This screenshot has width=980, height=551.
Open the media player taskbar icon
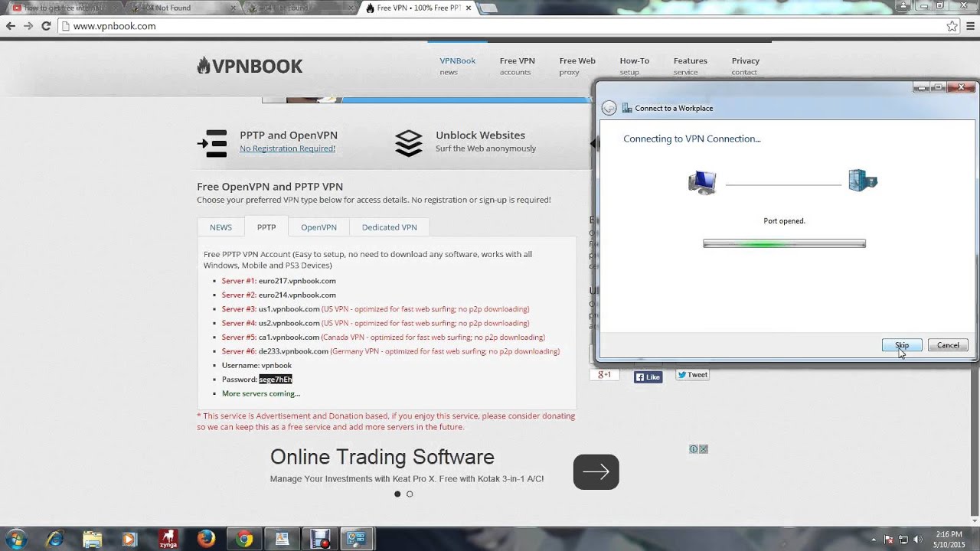coord(129,539)
